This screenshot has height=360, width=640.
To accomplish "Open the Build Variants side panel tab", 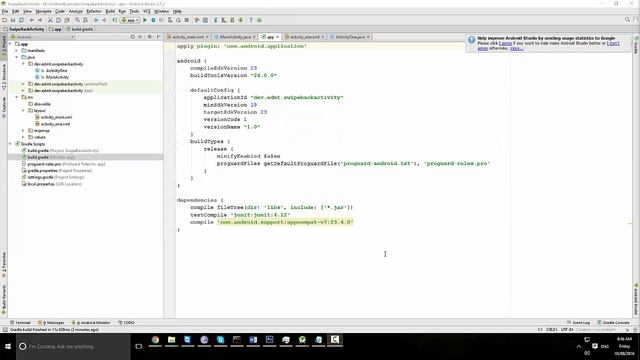I will [x=4, y=300].
